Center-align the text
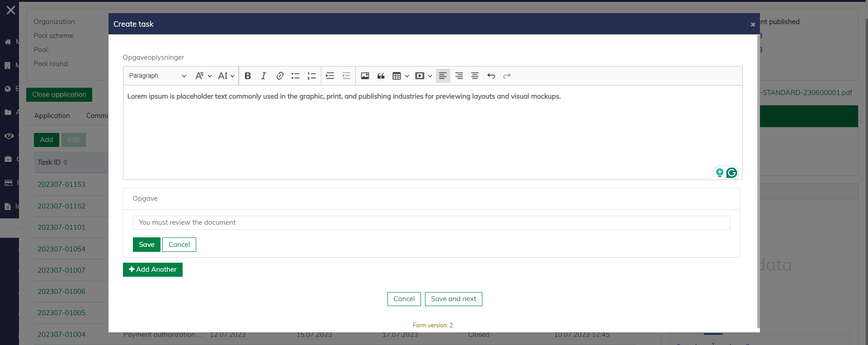This screenshot has width=868, height=345. pyautogui.click(x=475, y=76)
